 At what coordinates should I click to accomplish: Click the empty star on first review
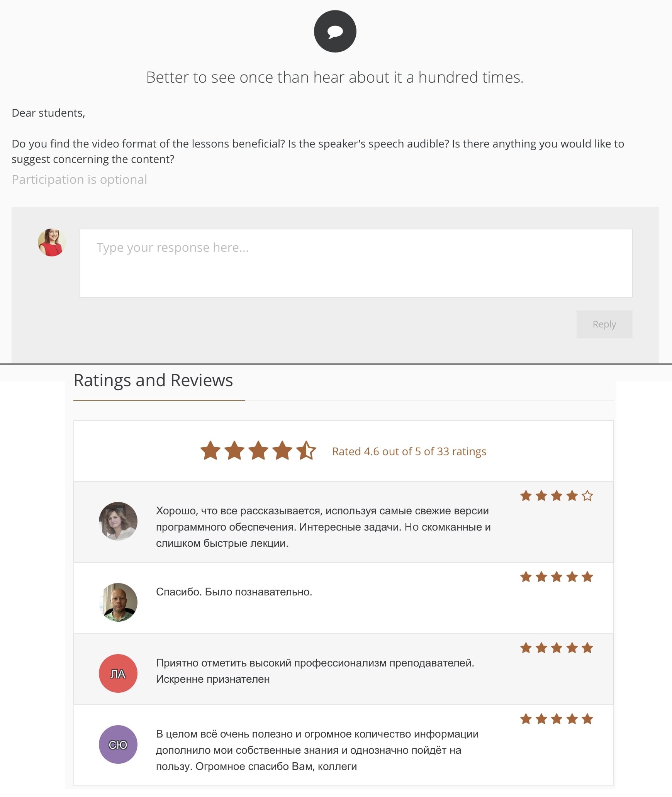(587, 495)
